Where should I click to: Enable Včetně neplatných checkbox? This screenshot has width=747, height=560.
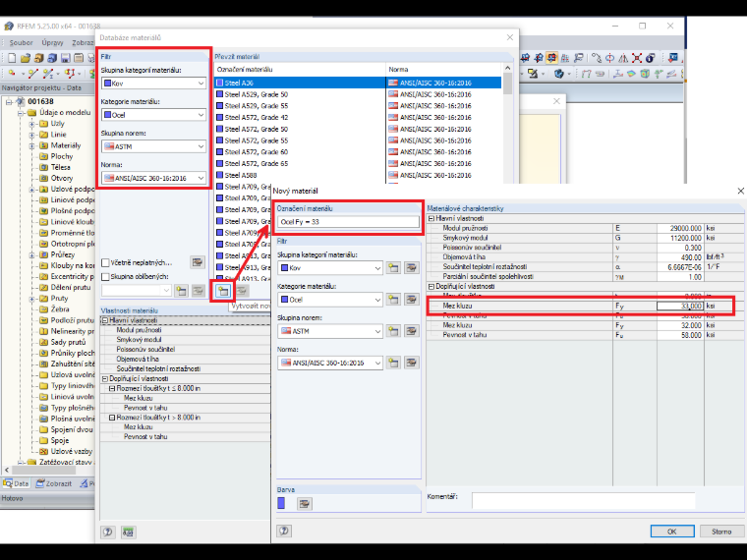point(106,263)
